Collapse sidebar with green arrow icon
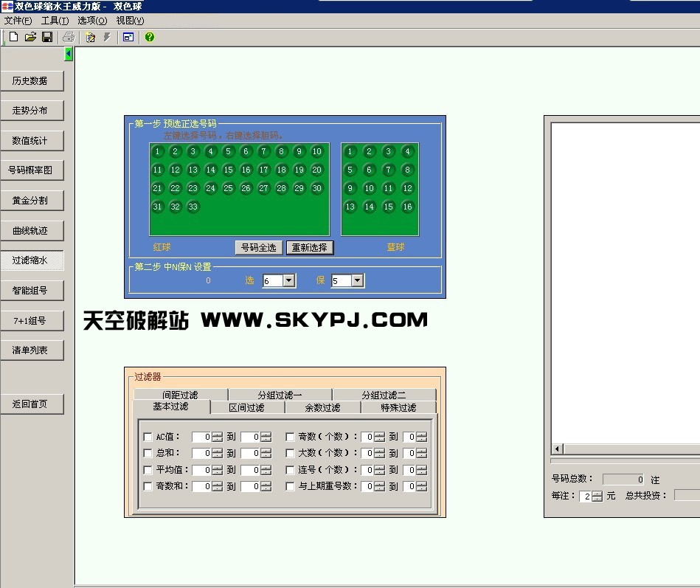The height and width of the screenshot is (588, 700). click(x=69, y=54)
